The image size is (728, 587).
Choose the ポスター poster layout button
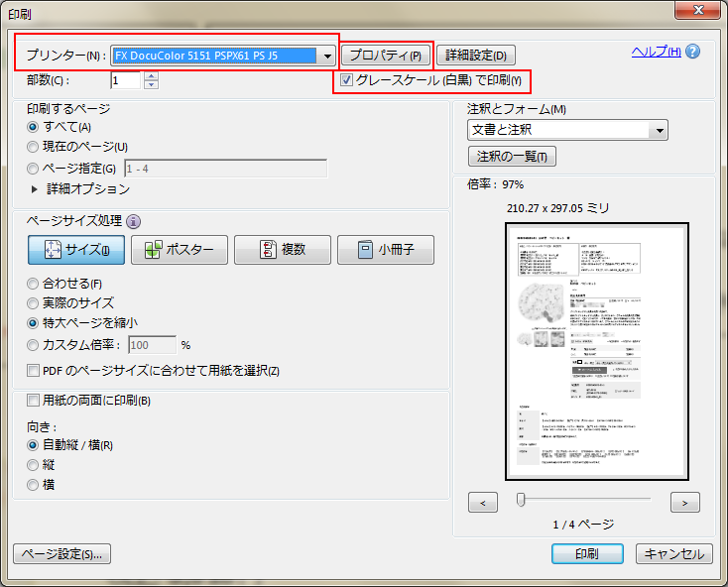180,250
